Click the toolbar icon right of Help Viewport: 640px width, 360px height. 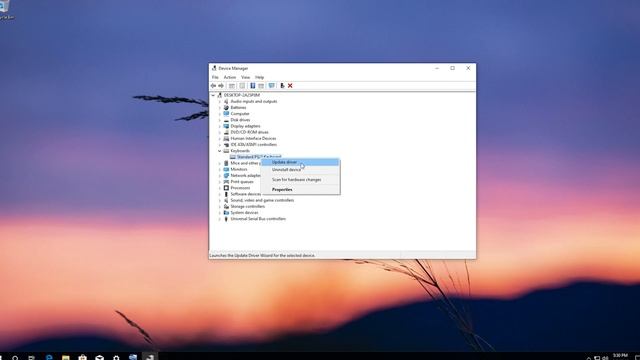[x=261, y=86]
